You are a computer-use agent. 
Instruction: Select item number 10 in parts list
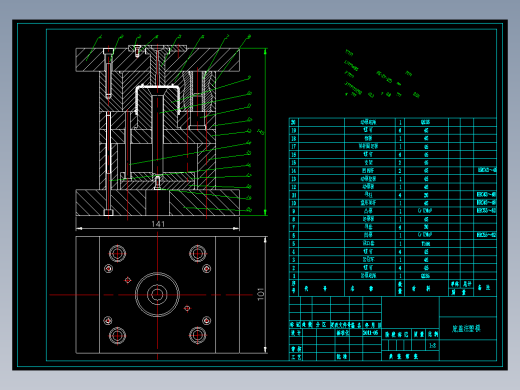pos(294,203)
